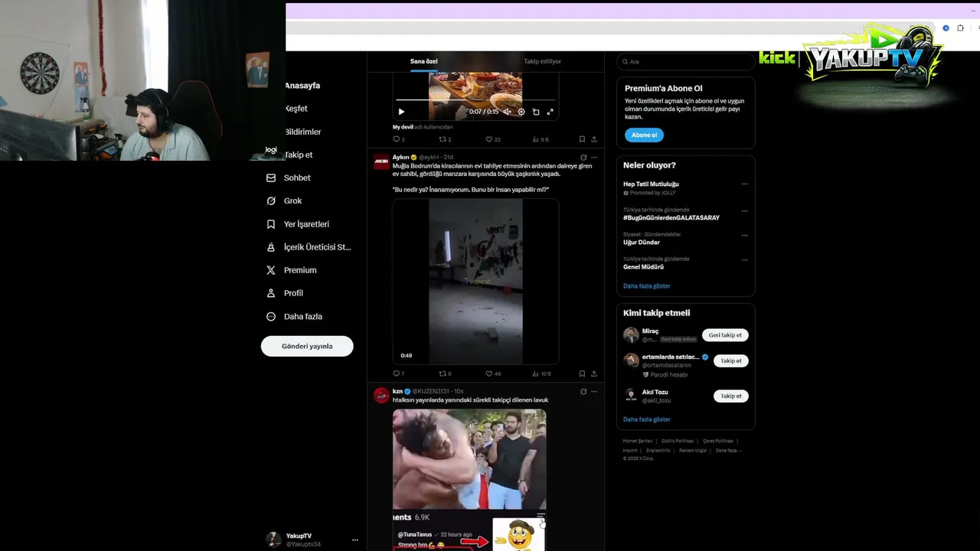Share the My devil video post
Viewport: 980px width, 551px height.
tap(594, 139)
